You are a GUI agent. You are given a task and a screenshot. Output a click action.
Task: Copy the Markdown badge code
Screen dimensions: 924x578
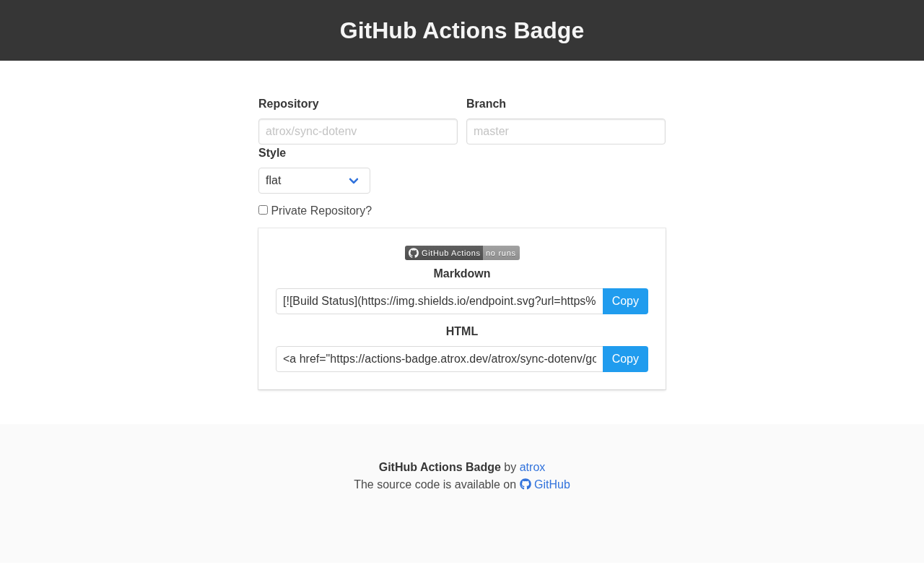(625, 301)
